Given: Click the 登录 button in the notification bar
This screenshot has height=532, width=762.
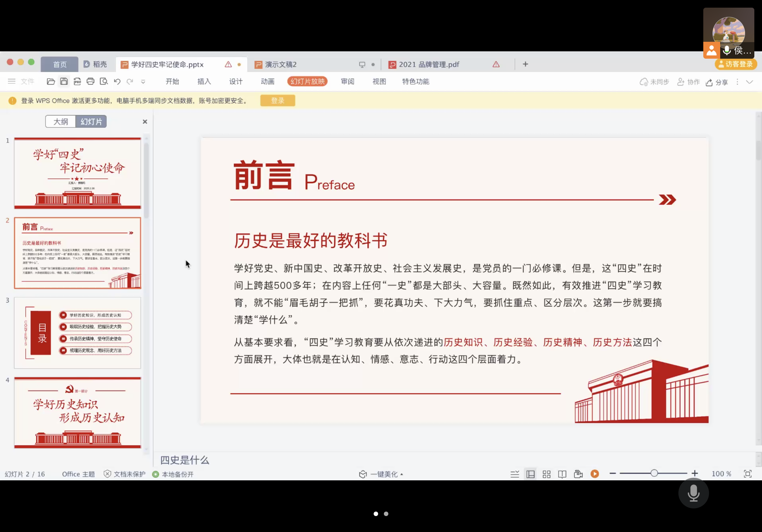Looking at the screenshot, I should pyautogui.click(x=277, y=100).
